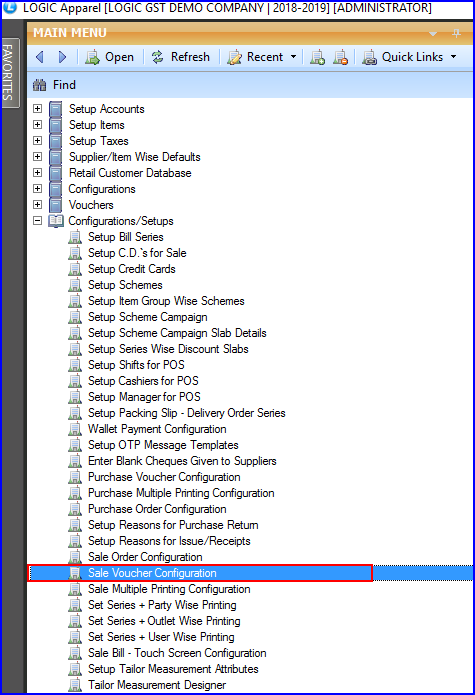This screenshot has height=695, width=475.
Task: Open Sale Bill - Touch Screen Configuration
Action: pos(177,653)
